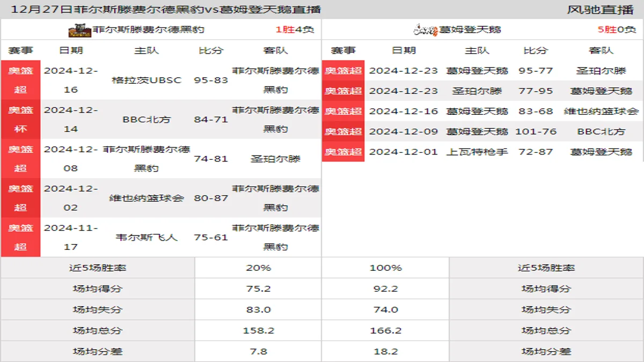The image size is (644, 362).
Task: Select home team BBC北方 in 84-71 row
Action: (147, 119)
